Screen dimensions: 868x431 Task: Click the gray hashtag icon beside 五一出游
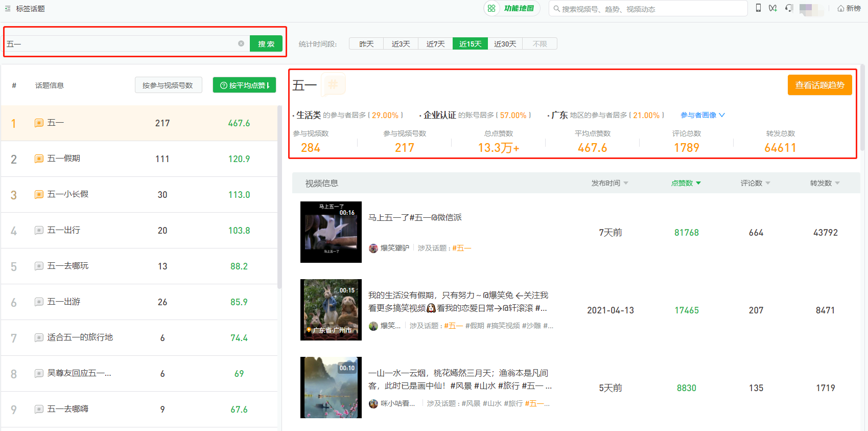[39, 302]
